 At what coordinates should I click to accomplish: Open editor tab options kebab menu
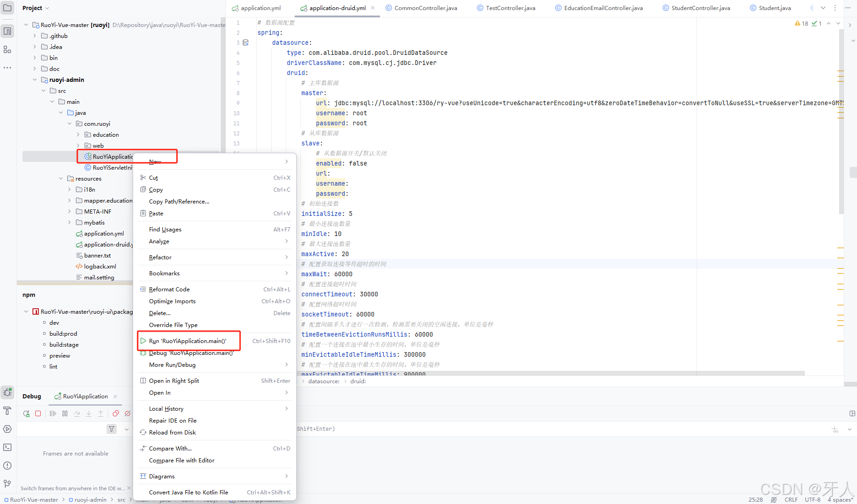pos(835,8)
